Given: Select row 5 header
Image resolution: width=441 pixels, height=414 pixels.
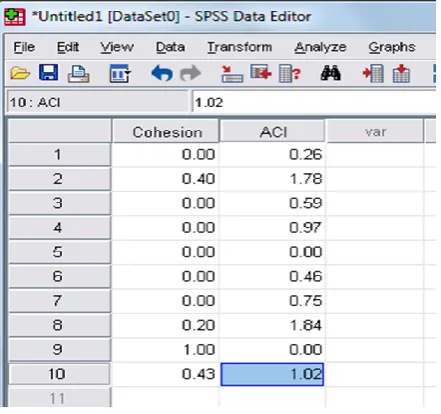Looking at the screenshot, I should pos(60,252).
